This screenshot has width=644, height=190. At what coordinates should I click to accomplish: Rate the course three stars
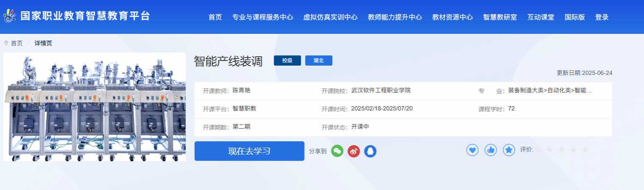[x=562, y=150]
